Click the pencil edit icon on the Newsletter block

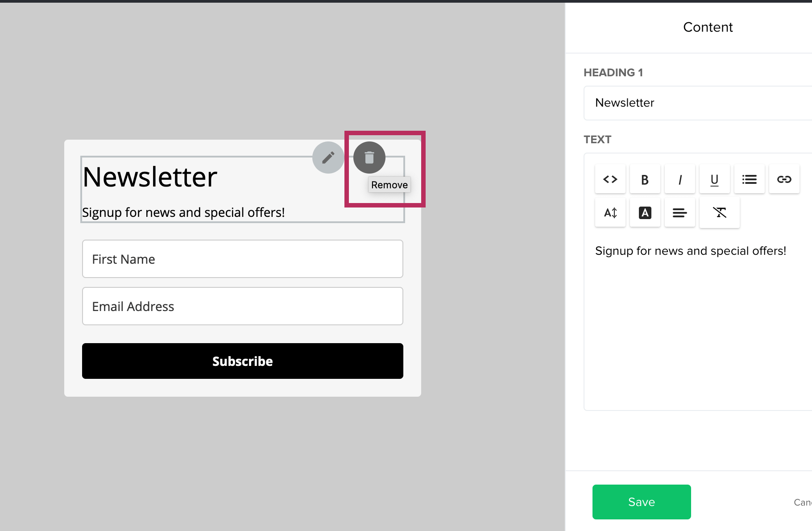pos(328,158)
